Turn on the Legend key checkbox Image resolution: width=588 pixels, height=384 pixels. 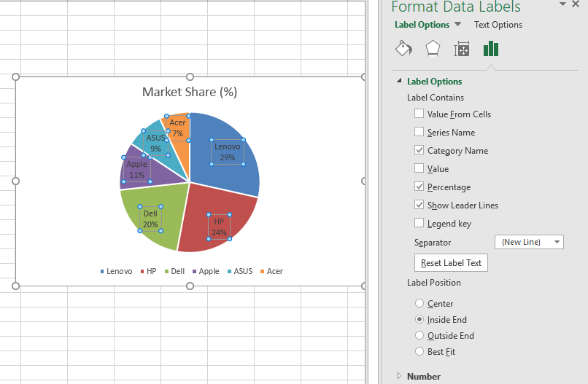point(419,223)
